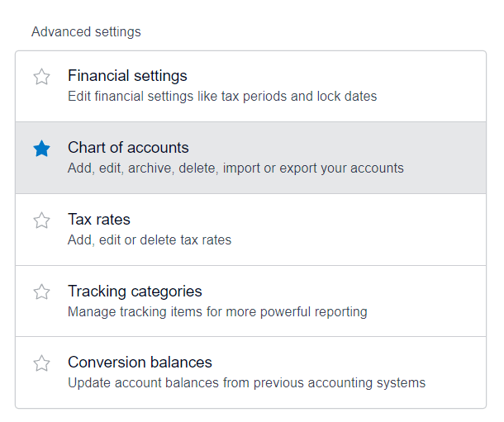504x422 pixels.
Task: Click 'Manage tracking items for more powerful reporting'
Action: tap(217, 312)
